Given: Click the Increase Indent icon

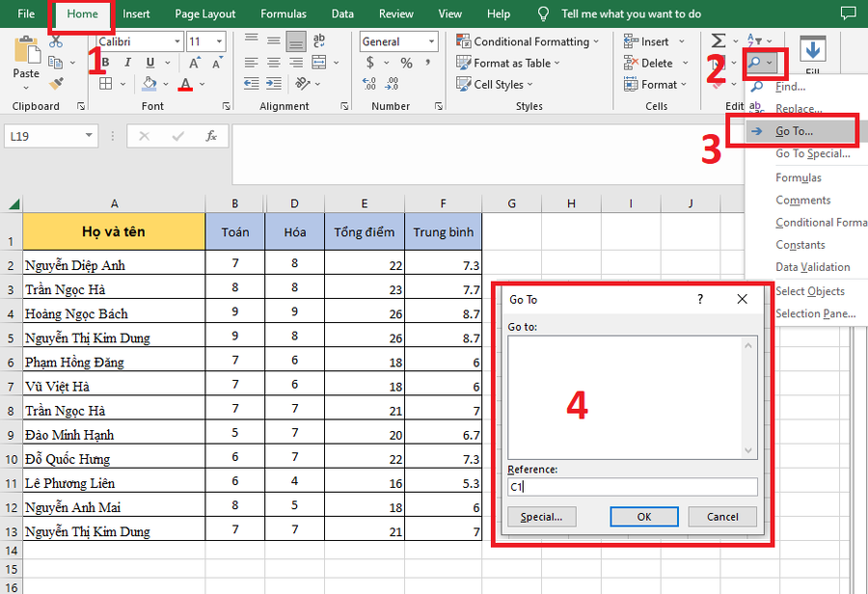Looking at the screenshot, I should click(274, 84).
